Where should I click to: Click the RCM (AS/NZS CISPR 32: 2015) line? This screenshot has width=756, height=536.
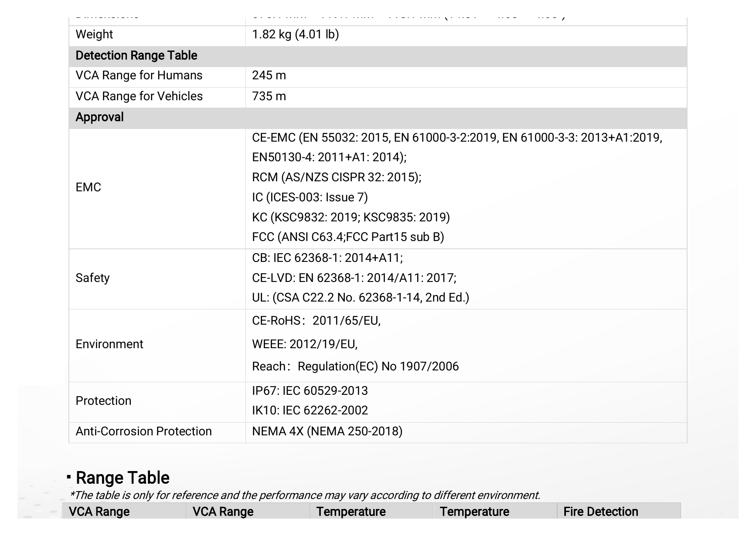[337, 177]
